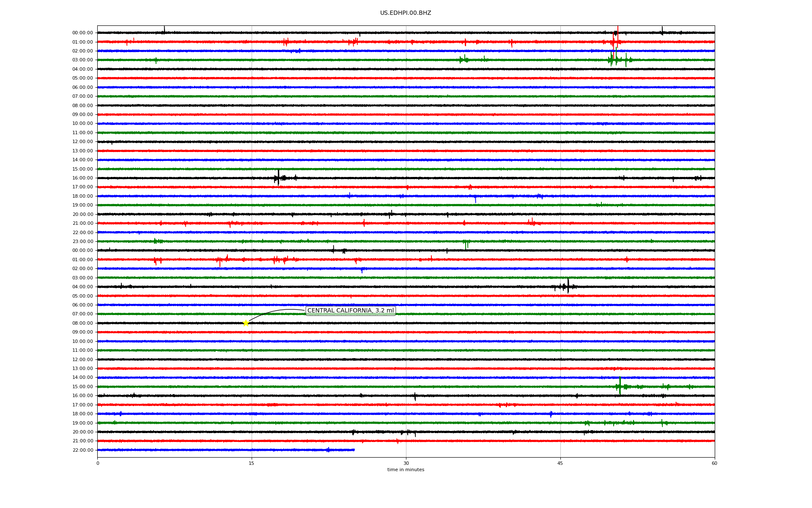
Task: Click the yellow star earthquake marker
Action: pyautogui.click(x=246, y=323)
